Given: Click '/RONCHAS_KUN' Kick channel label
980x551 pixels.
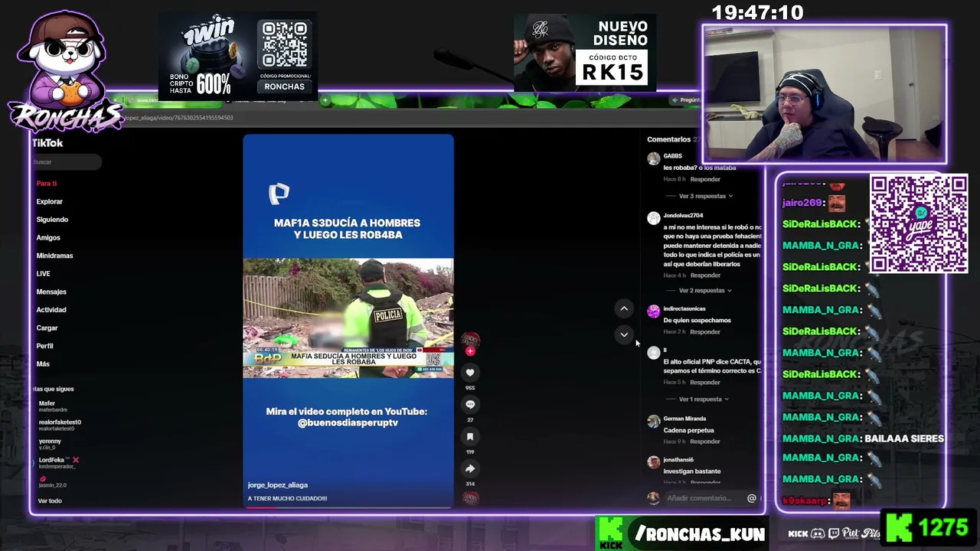Looking at the screenshot, I should pos(698,534).
